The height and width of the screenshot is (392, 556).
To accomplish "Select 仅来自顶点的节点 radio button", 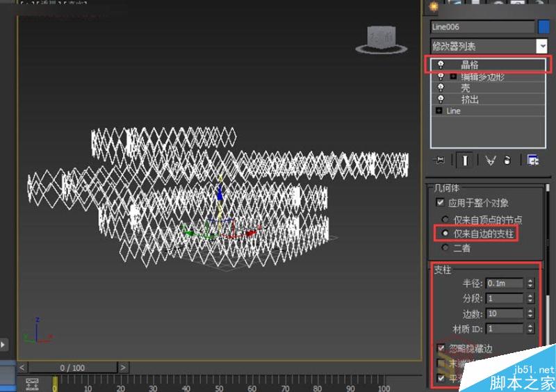I will [445, 219].
